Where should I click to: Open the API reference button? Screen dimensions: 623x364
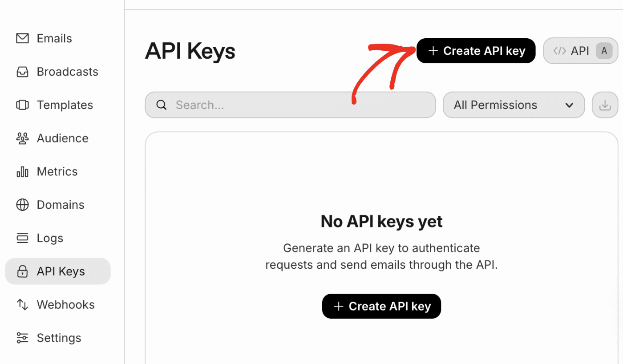(x=580, y=50)
